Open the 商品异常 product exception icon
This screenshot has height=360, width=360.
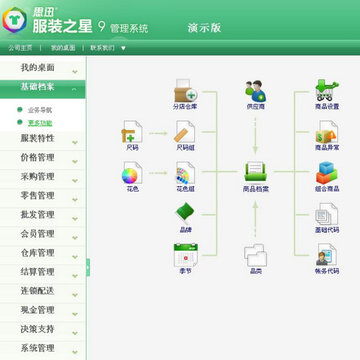point(326,131)
